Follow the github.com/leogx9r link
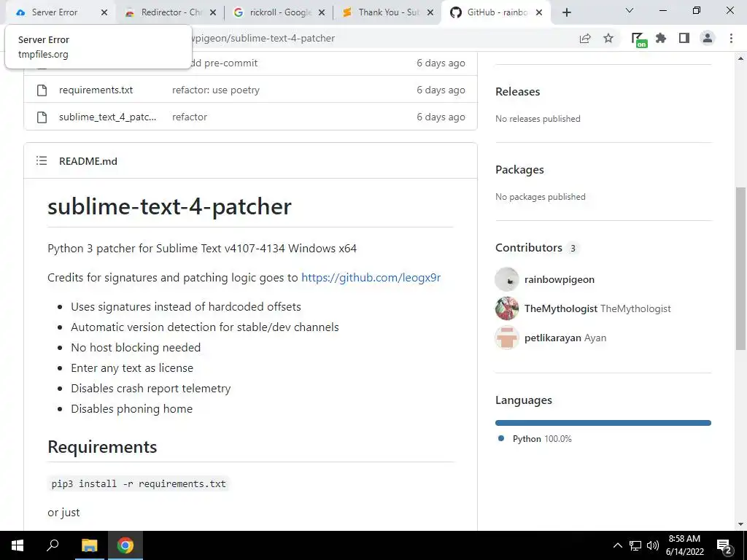Viewport: 747px width, 560px height. pos(371,278)
